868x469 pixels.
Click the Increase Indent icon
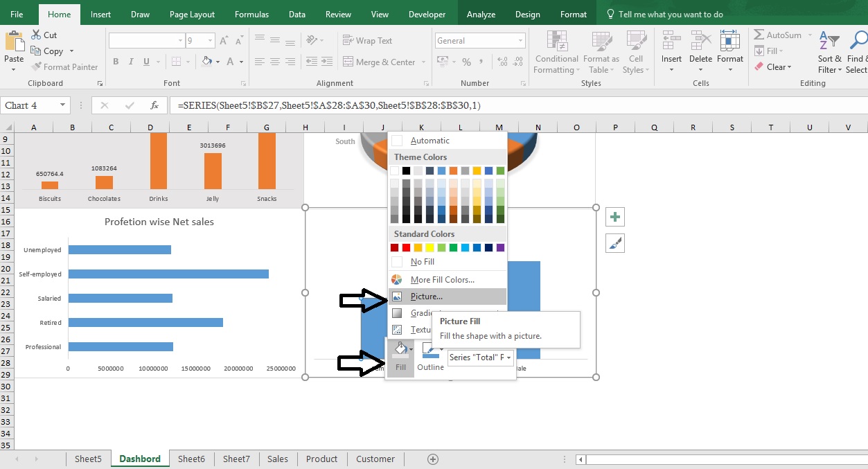(x=328, y=62)
